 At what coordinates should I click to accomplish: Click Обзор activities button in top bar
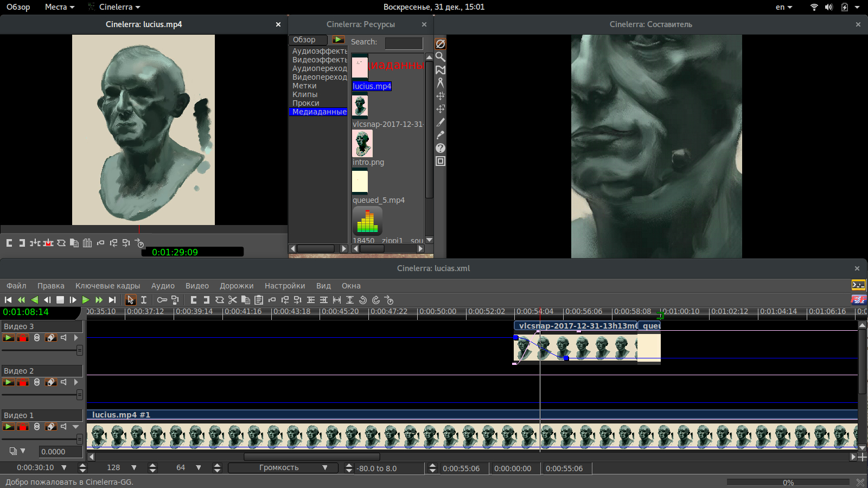coord(18,7)
